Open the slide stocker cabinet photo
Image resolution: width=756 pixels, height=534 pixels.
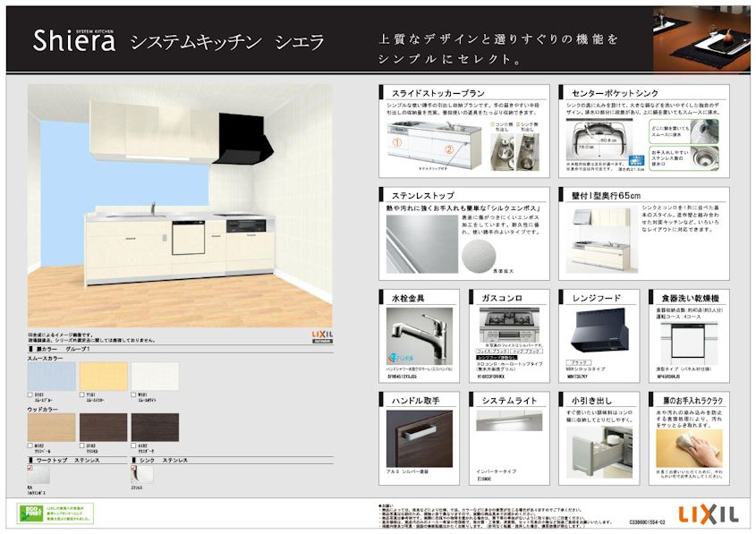pyautogui.click(x=434, y=145)
